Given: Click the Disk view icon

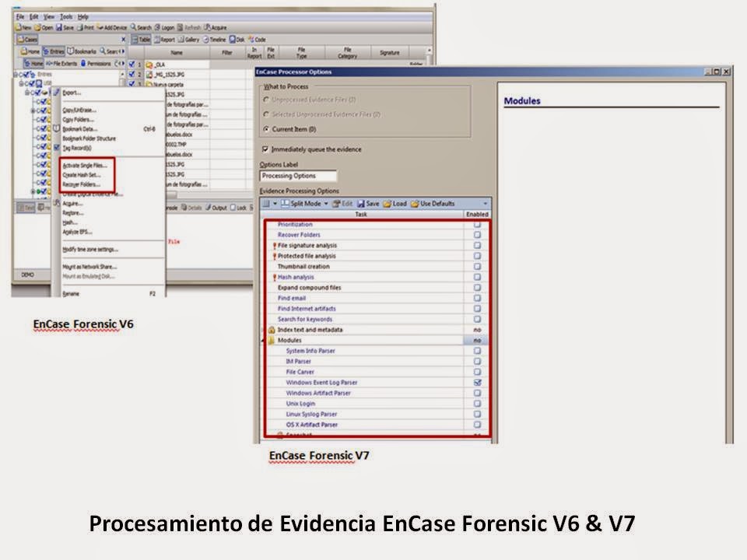Looking at the screenshot, I should click(233, 40).
